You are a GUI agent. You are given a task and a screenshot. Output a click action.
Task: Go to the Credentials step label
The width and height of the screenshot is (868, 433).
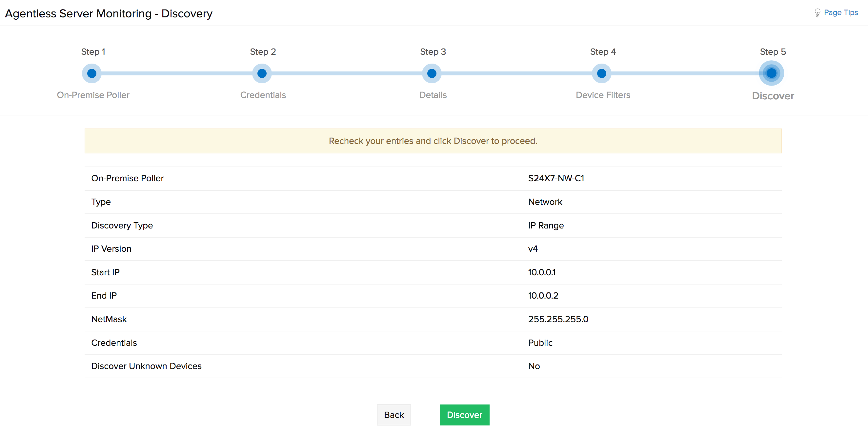click(263, 95)
